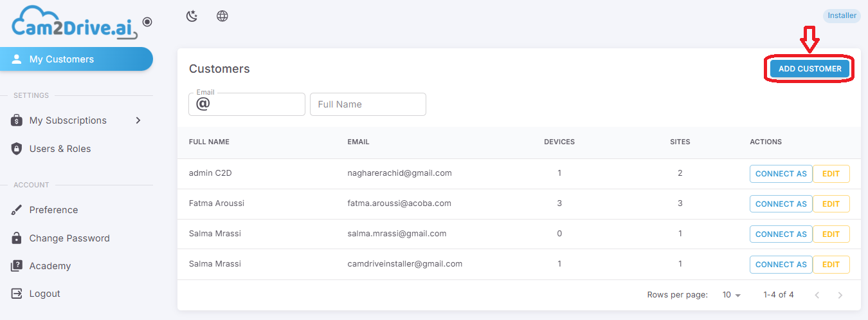868x320 pixels.
Task: Click the My Subscriptions briefcase icon
Action: 17,120
